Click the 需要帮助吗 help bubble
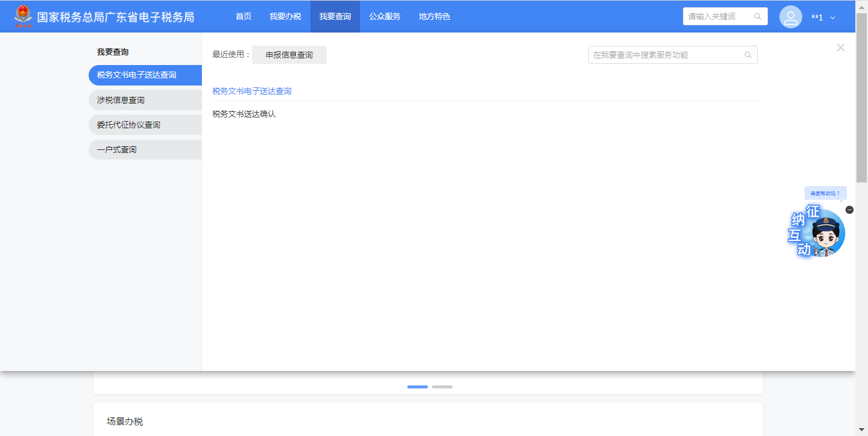The height and width of the screenshot is (436, 868). [x=825, y=193]
